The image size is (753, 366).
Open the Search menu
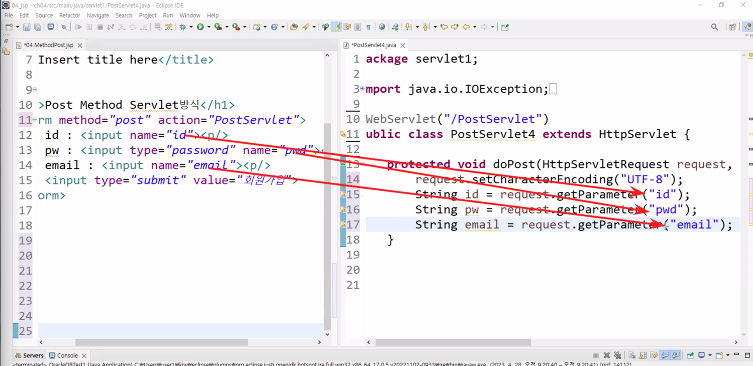(124, 15)
